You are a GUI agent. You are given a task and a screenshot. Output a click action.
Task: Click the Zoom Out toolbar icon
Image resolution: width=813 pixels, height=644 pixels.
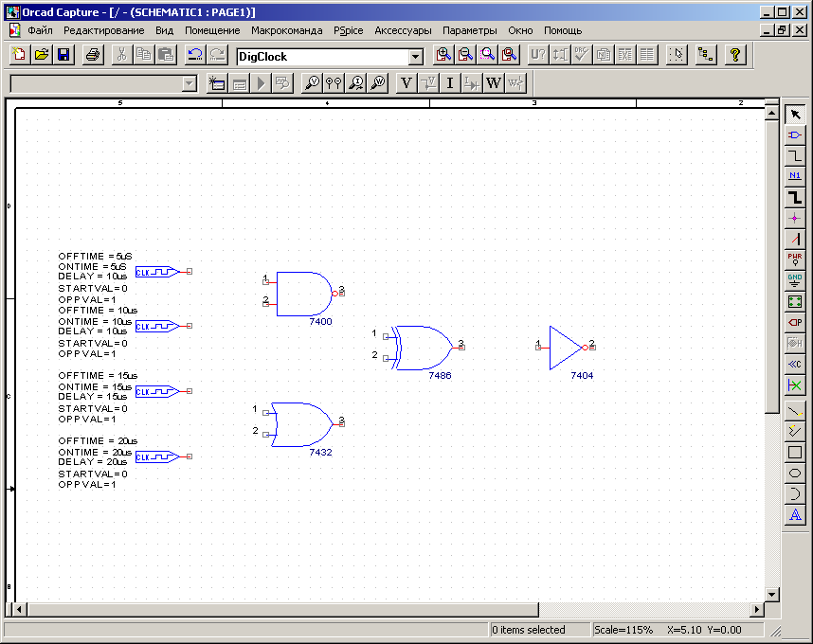click(465, 54)
